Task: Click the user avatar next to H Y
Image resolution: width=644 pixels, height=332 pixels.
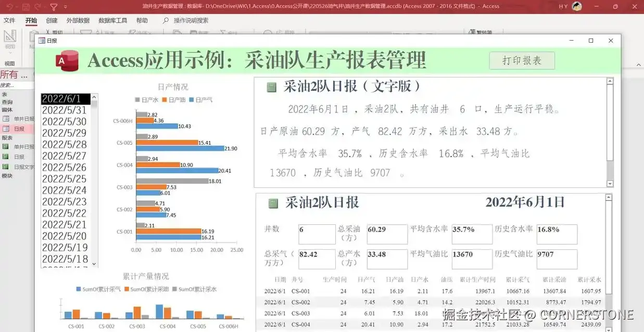Action: point(577,6)
